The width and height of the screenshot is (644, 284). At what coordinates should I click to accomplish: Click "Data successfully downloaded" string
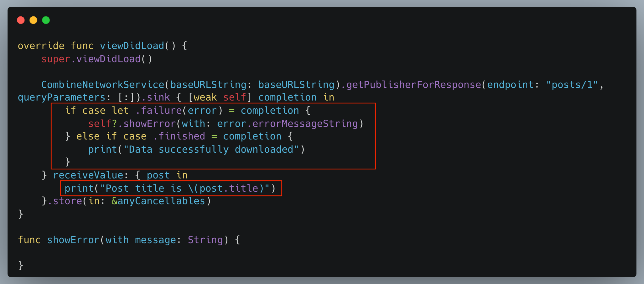(x=211, y=150)
